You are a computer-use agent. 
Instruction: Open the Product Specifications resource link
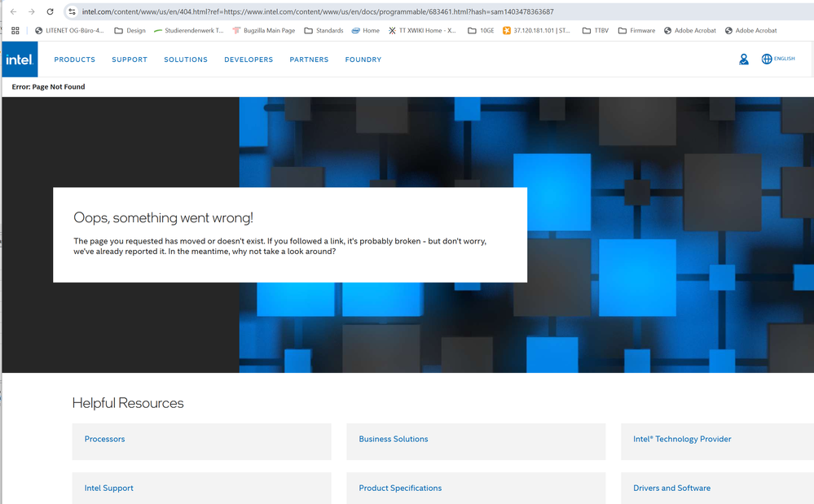400,488
